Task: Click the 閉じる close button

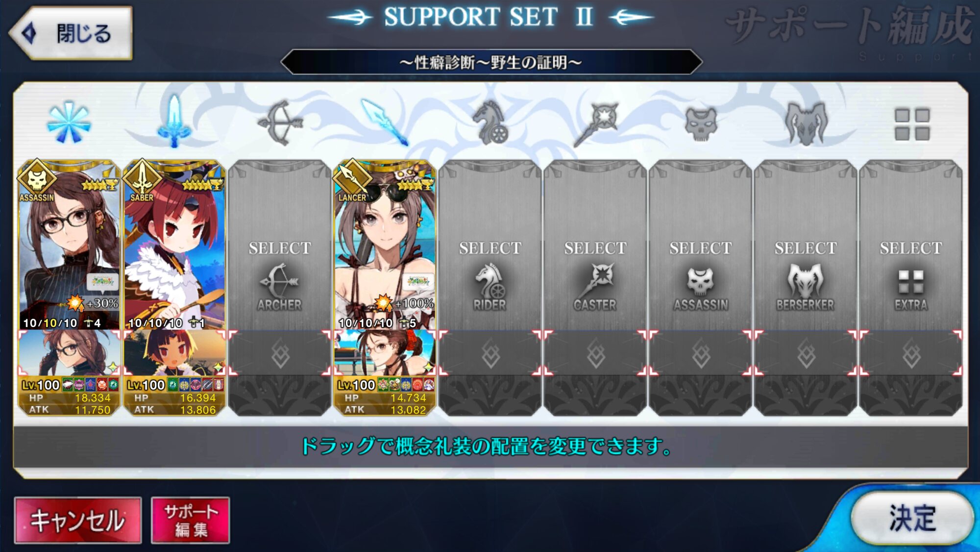Action: point(71,33)
